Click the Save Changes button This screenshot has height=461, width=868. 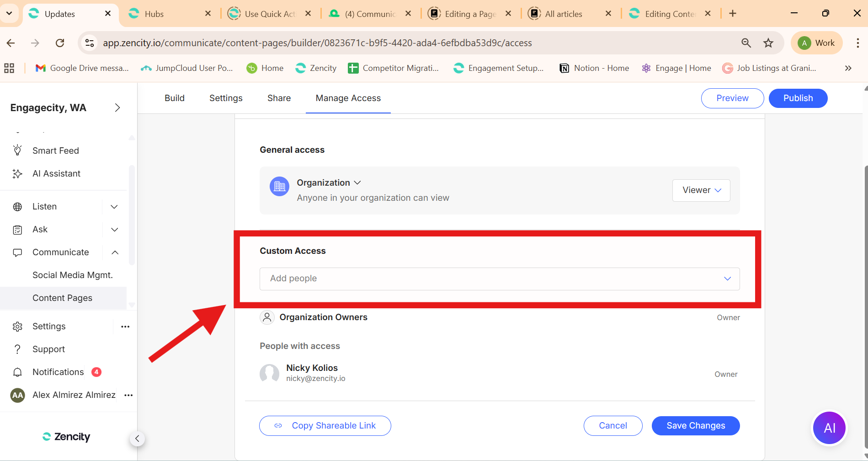click(x=695, y=426)
